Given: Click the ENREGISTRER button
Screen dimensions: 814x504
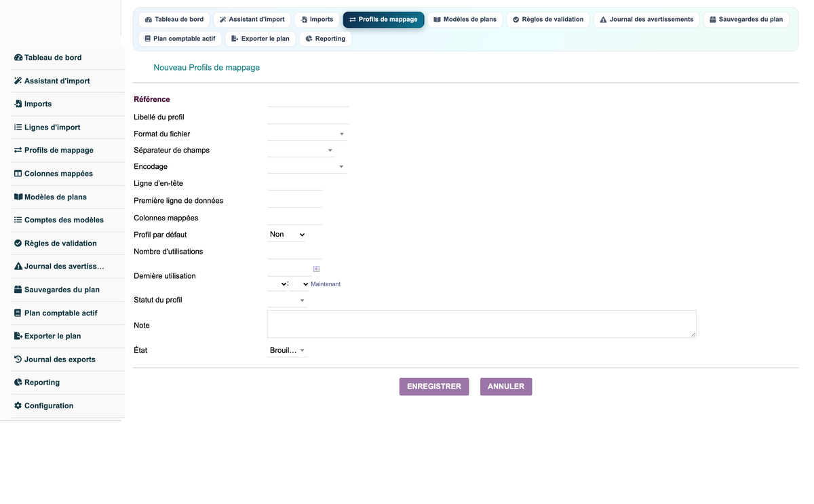Looking at the screenshot, I should coord(434,387).
